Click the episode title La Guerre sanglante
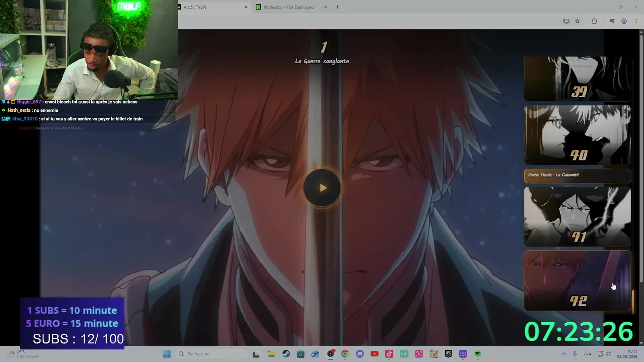This screenshot has height=362, width=644. pyautogui.click(x=322, y=61)
